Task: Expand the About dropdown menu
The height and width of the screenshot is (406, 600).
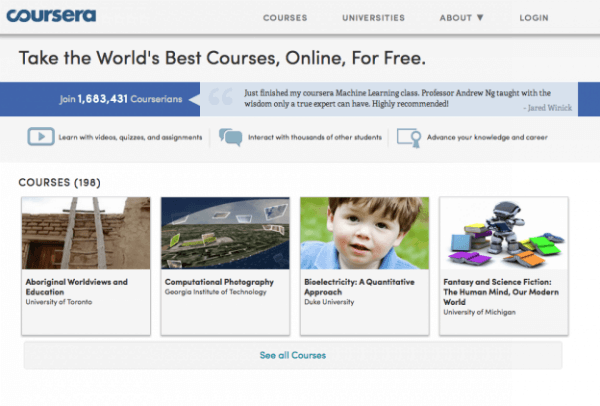Action: [x=461, y=18]
